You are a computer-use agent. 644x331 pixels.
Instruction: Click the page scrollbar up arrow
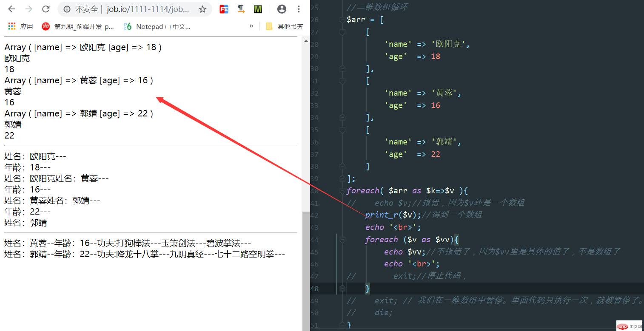(305, 41)
